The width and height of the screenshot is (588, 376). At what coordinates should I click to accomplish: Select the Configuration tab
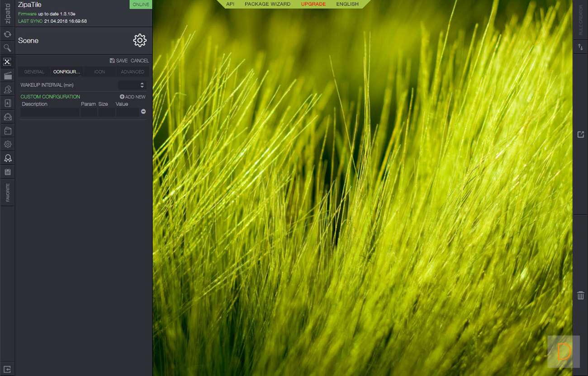pyautogui.click(x=66, y=72)
